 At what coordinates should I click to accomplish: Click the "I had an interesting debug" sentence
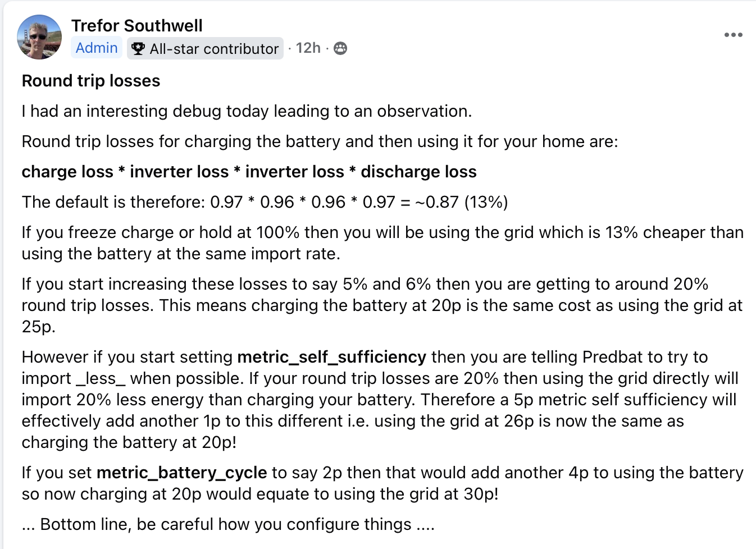tap(247, 111)
